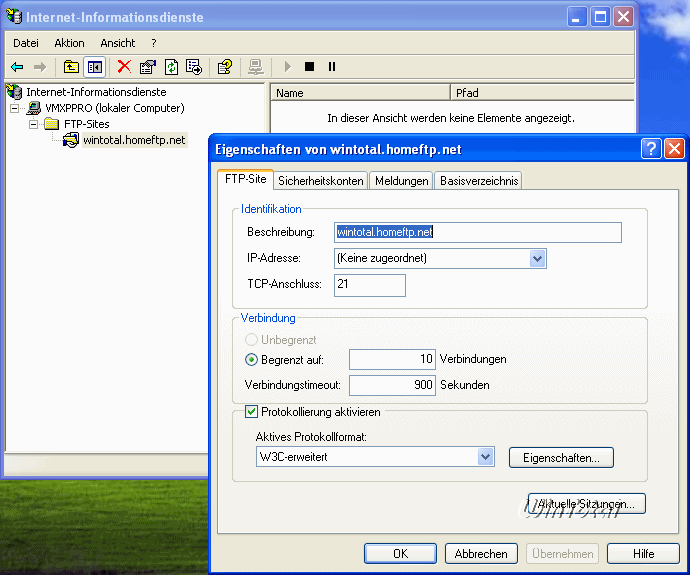Select FTP-Sites tree item label
This screenshot has width=690, height=575.
(87, 124)
